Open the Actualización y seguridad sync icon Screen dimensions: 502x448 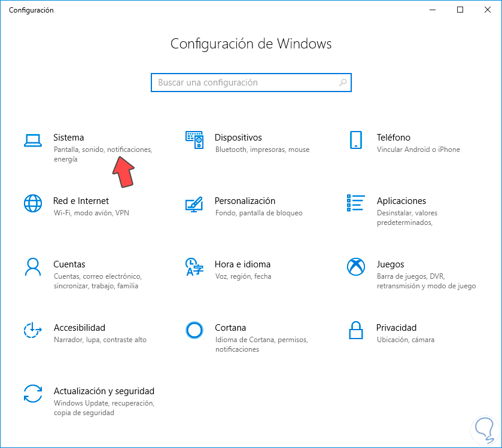click(x=32, y=394)
